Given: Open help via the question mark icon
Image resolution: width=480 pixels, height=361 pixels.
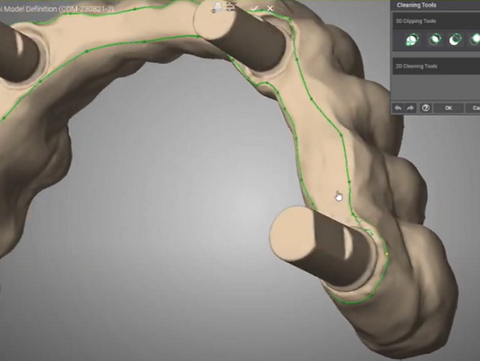Looking at the screenshot, I should [x=426, y=108].
